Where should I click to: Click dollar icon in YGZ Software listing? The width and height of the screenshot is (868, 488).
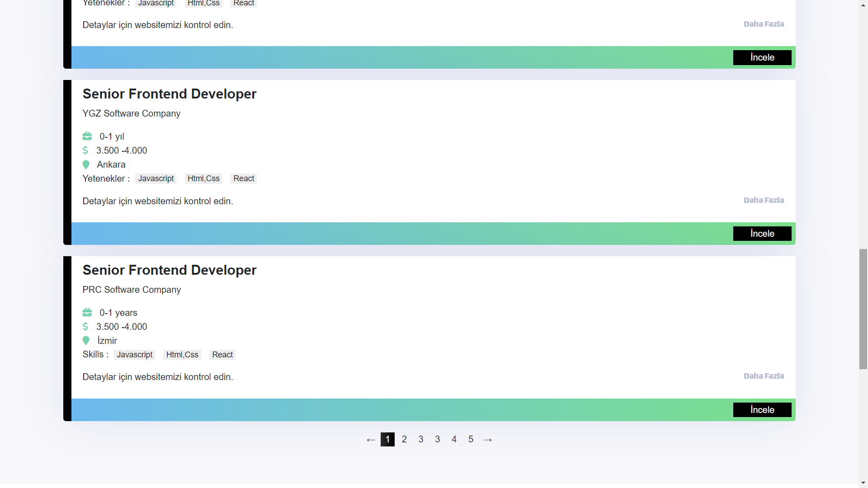coord(85,150)
